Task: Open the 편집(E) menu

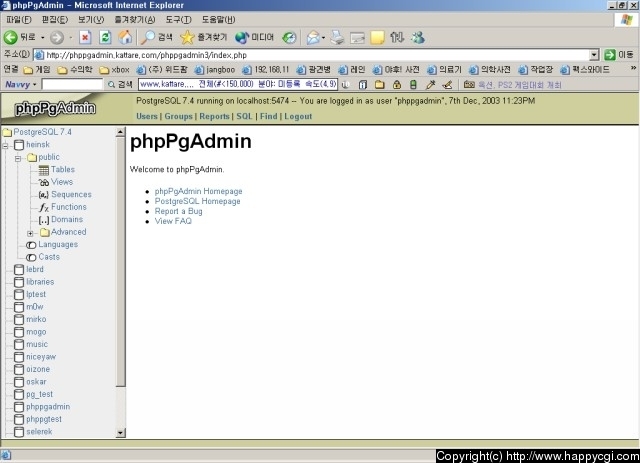Action: click(55, 20)
